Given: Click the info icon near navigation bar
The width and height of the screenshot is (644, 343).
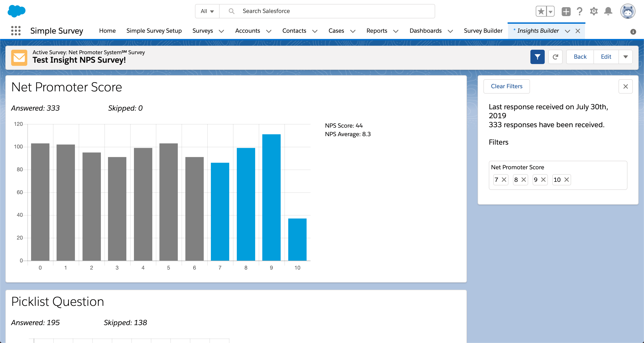Looking at the screenshot, I should 633,32.
